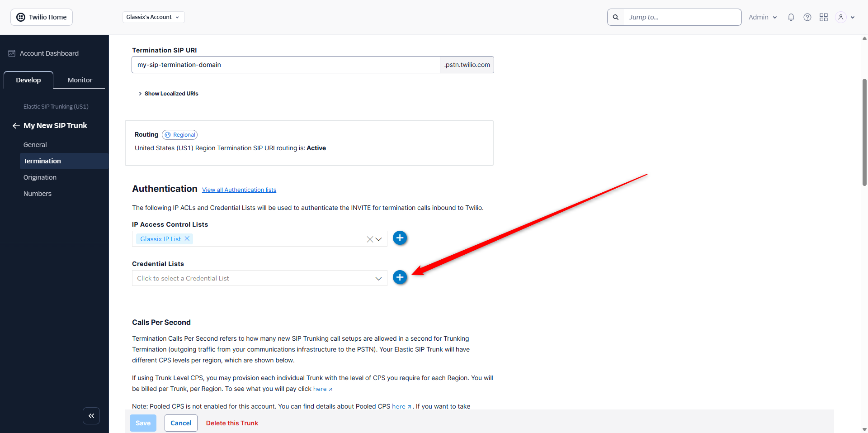868x433 pixels.
Task: Open the Admin dropdown menu
Action: pyautogui.click(x=763, y=17)
